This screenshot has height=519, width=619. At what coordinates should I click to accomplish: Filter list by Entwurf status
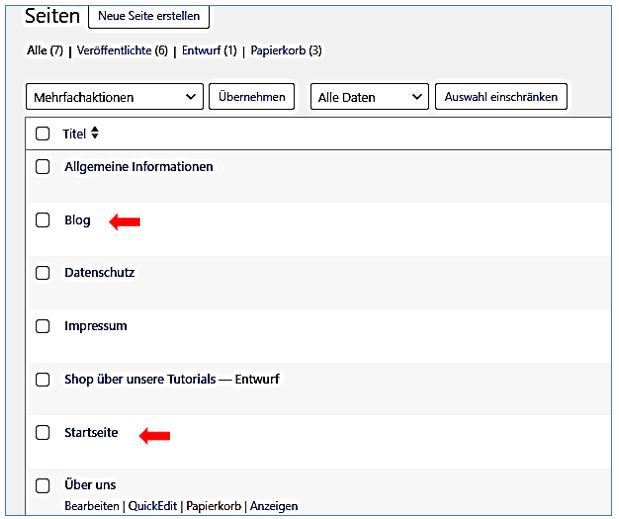pos(209,50)
